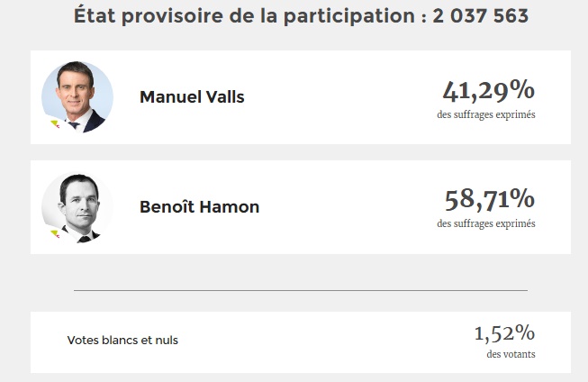The image size is (588, 382).
Task: Click Manuel Valls's portrait photo
Action: coord(77,97)
